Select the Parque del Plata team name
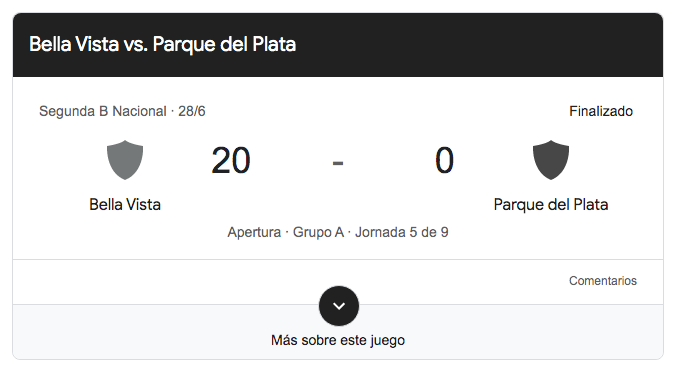Viewport: 684px width, 381px height. click(x=551, y=205)
